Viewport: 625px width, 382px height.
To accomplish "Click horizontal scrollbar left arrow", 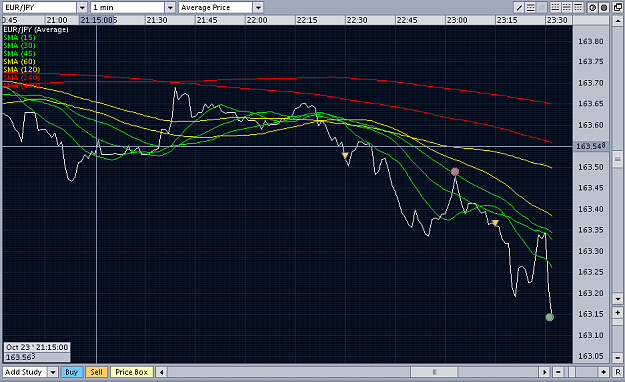I will 161,372.
